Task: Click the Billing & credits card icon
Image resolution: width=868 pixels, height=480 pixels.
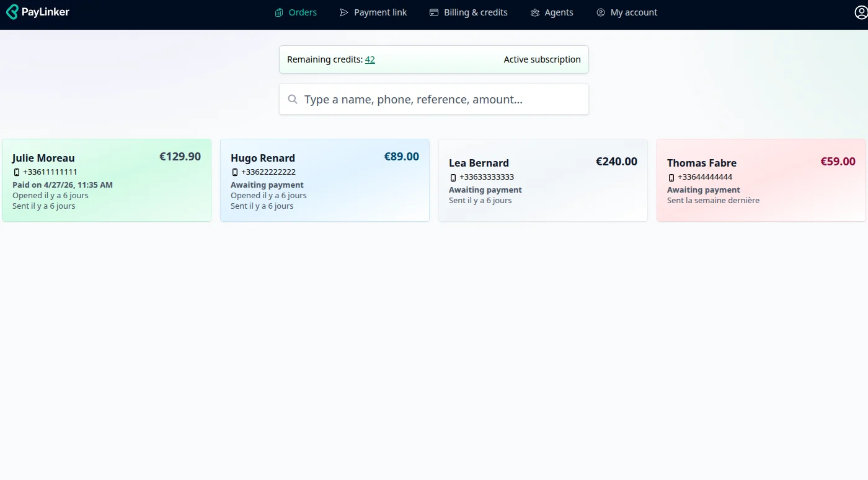Action: click(434, 12)
